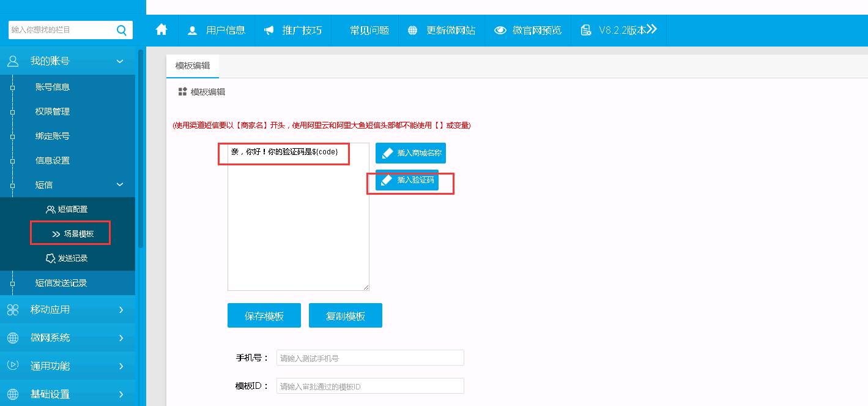This screenshot has width=868, height=406.
Task: Focus the 手机号 test phone field
Action: 370,358
